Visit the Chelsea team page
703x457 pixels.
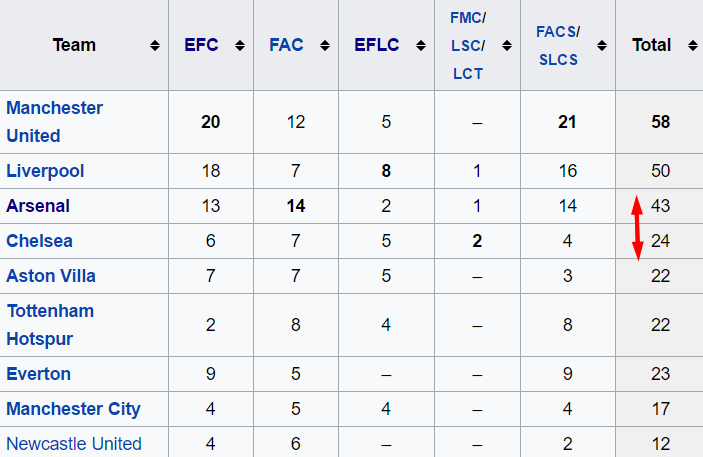[39, 241]
